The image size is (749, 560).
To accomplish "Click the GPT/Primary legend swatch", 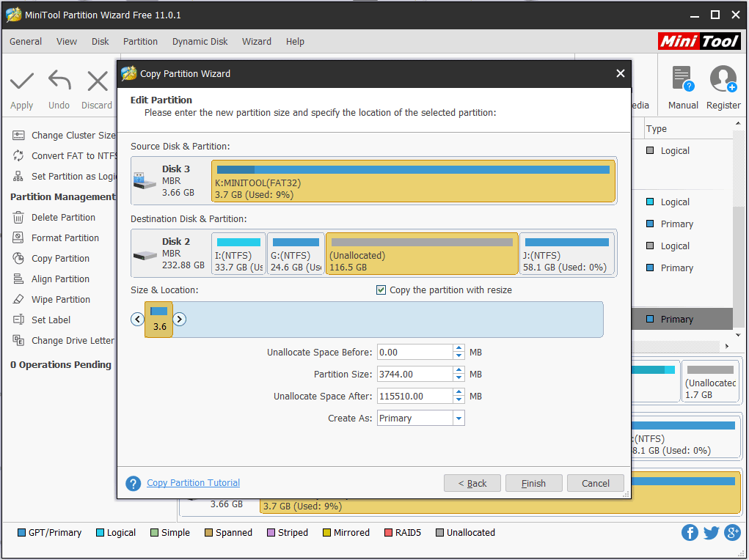I will pyautogui.click(x=21, y=533).
